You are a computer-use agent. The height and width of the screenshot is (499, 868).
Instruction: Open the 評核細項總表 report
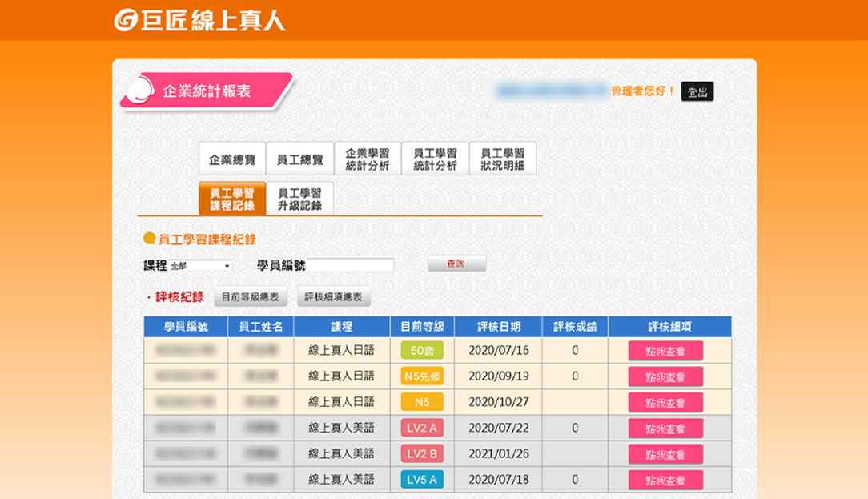(333, 297)
